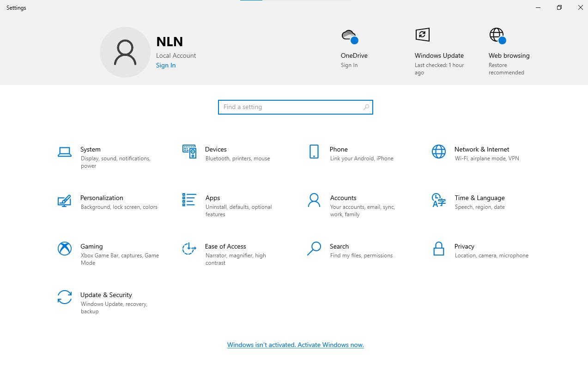Select the Phone category title
Screen dimensions: 588x365
click(x=339, y=149)
